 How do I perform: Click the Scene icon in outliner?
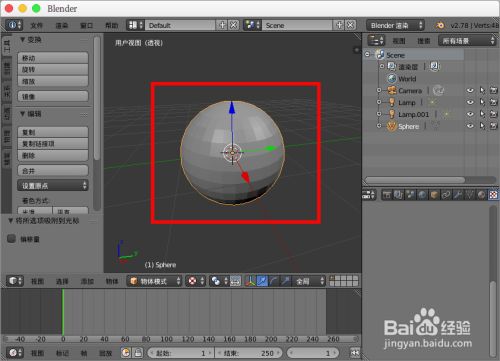click(380, 55)
